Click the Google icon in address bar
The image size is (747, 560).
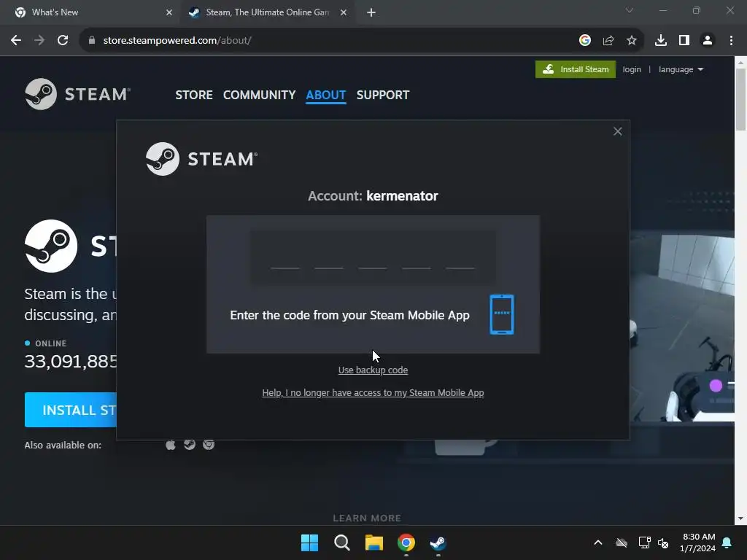585,41
